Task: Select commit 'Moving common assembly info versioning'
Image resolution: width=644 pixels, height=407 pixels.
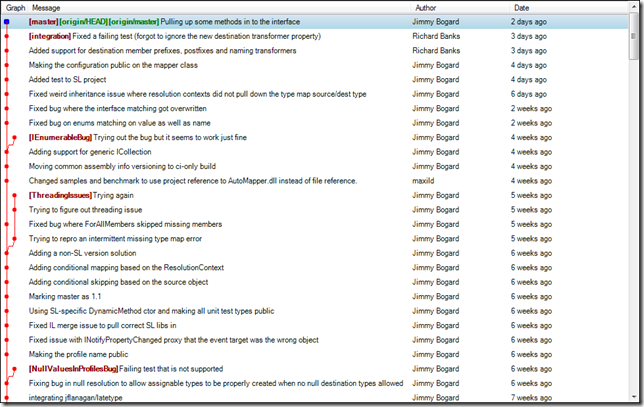Action: (122, 166)
